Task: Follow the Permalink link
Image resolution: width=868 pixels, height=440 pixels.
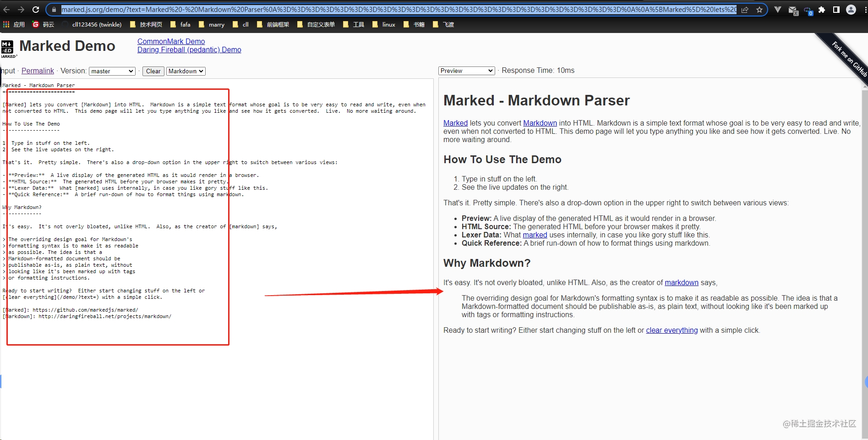Action: pyautogui.click(x=38, y=71)
